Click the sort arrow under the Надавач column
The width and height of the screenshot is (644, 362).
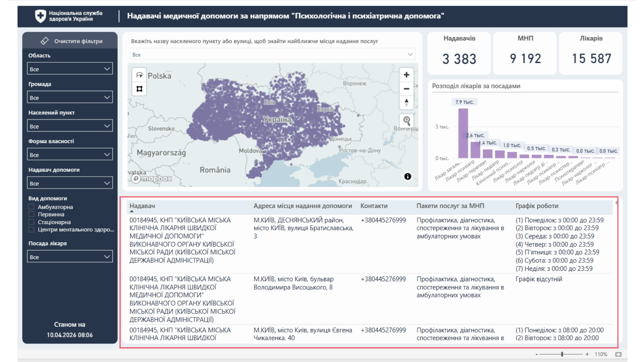tap(132, 212)
